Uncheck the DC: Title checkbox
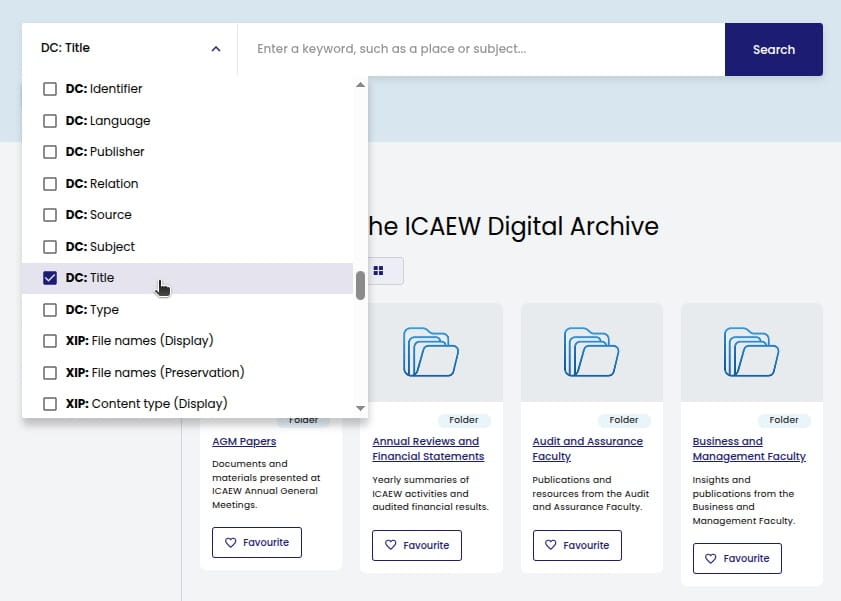This screenshot has height=601, width=841. [x=50, y=277]
